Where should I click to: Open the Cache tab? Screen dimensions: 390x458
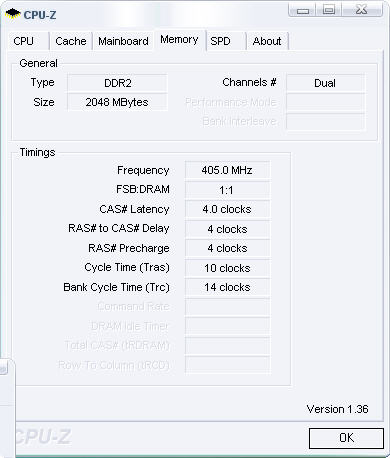[71, 41]
